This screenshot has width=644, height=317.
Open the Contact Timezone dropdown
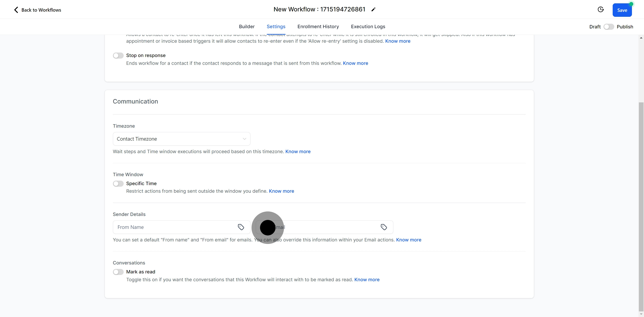(x=181, y=139)
